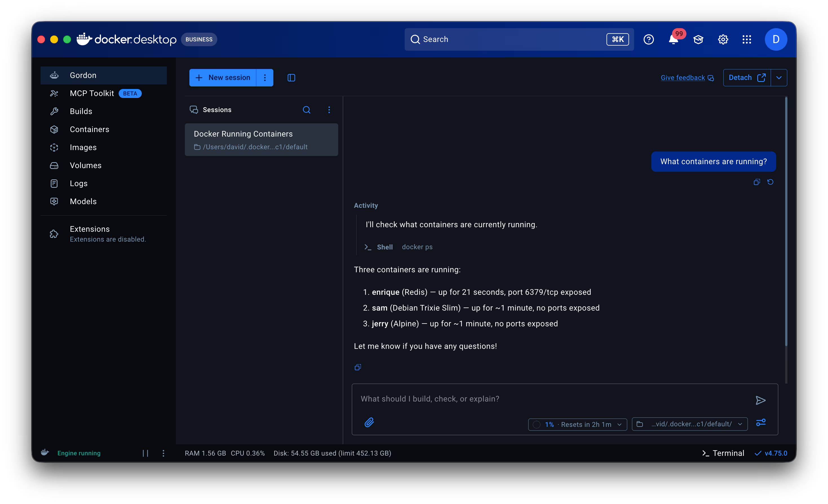Open Logs in the sidebar
The width and height of the screenshot is (828, 504).
(x=103, y=183)
